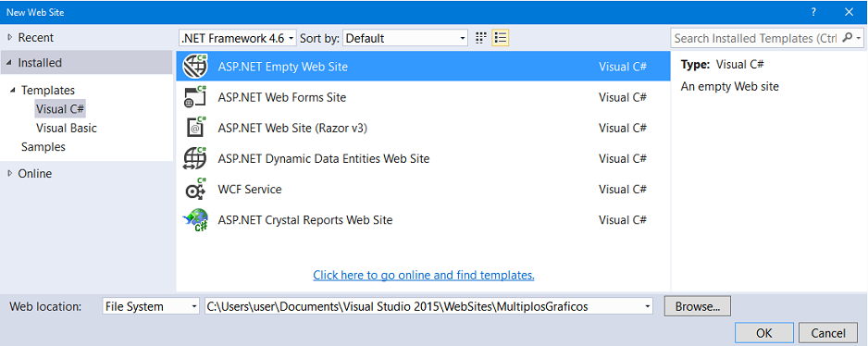Select Visual Basic under Templates
Viewport: 868px width, 346px height.
coord(67,128)
